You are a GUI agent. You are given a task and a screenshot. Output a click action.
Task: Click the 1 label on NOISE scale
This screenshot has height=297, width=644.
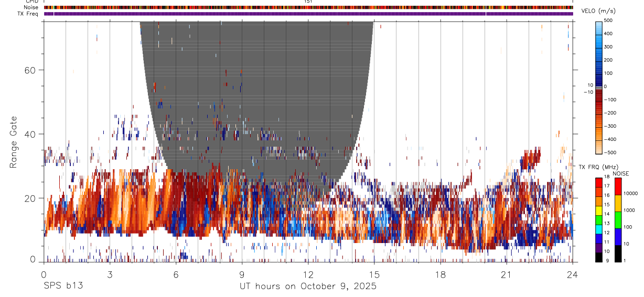pos(625,261)
